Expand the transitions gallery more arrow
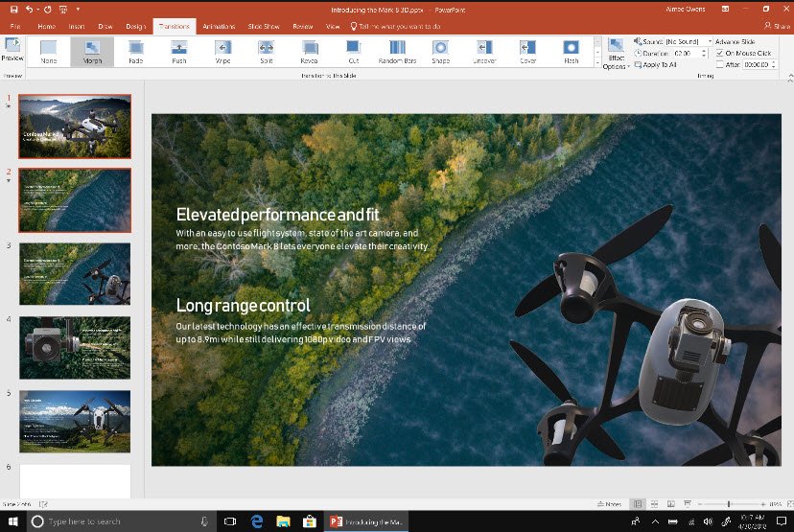794x532 pixels. point(597,62)
